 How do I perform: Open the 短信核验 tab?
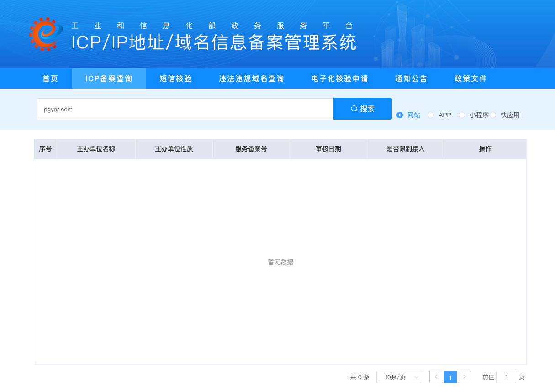point(175,78)
